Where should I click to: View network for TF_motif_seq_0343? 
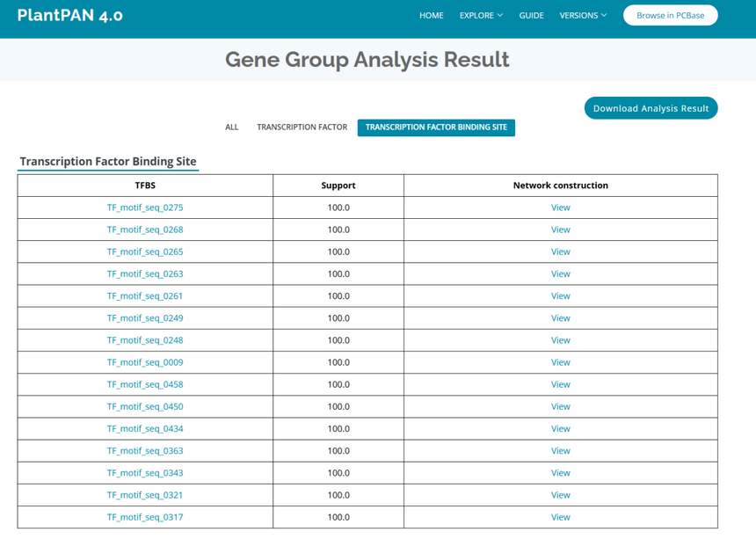pos(560,473)
